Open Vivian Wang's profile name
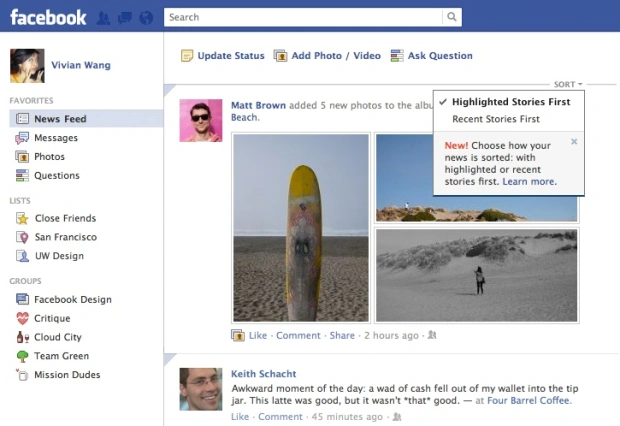Screen dimensions: 620x426 pyautogui.click(x=81, y=65)
